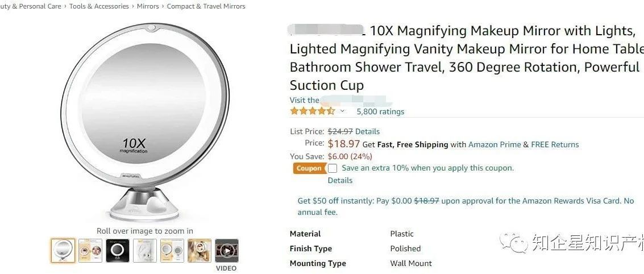644x274 pixels.
Task: Select the first white mirror thumbnail
Action: (63, 251)
